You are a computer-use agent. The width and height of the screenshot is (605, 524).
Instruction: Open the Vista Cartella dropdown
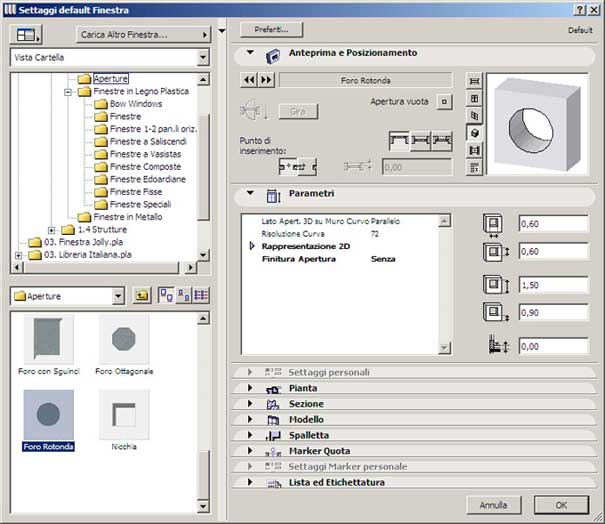point(203,58)
